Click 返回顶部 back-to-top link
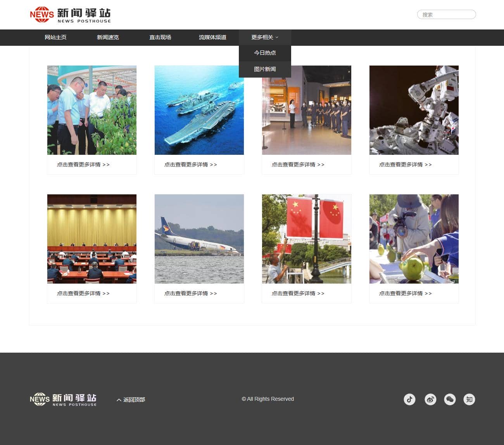Image resolution: width=504 pixels, height=445 pixels. 131,400
